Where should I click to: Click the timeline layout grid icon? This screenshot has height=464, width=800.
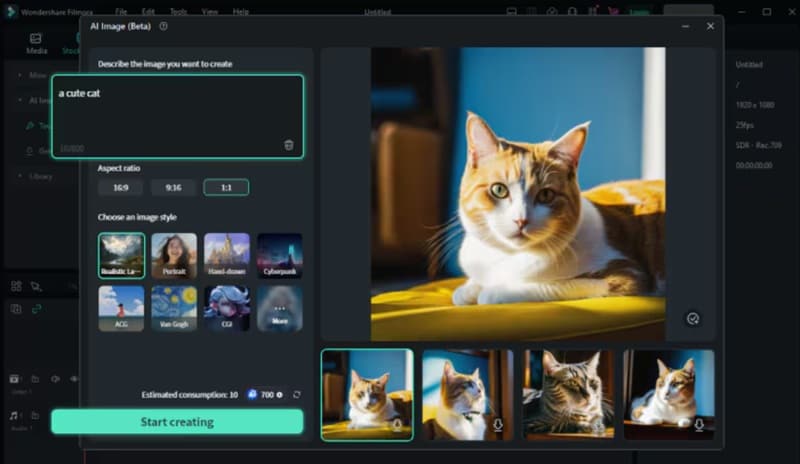16,286
